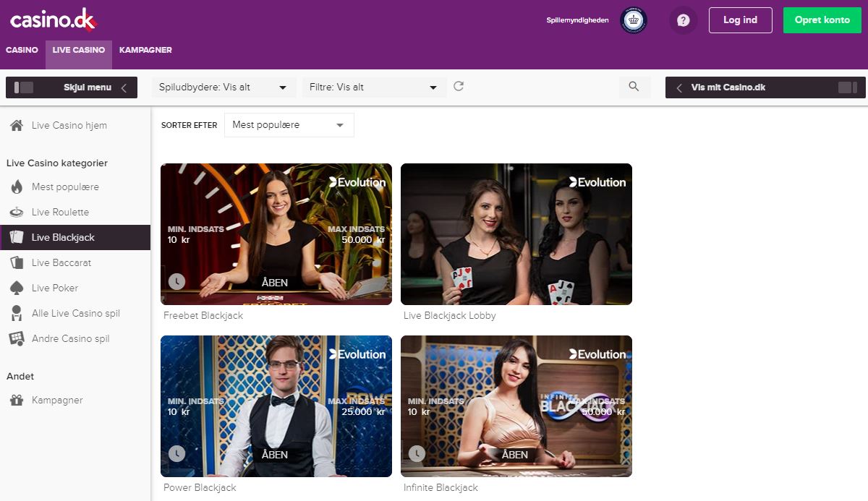Click chevron next to Skjul menu
Image resolution: width=868 pixels, height=501 pixels.
[124, 87]
